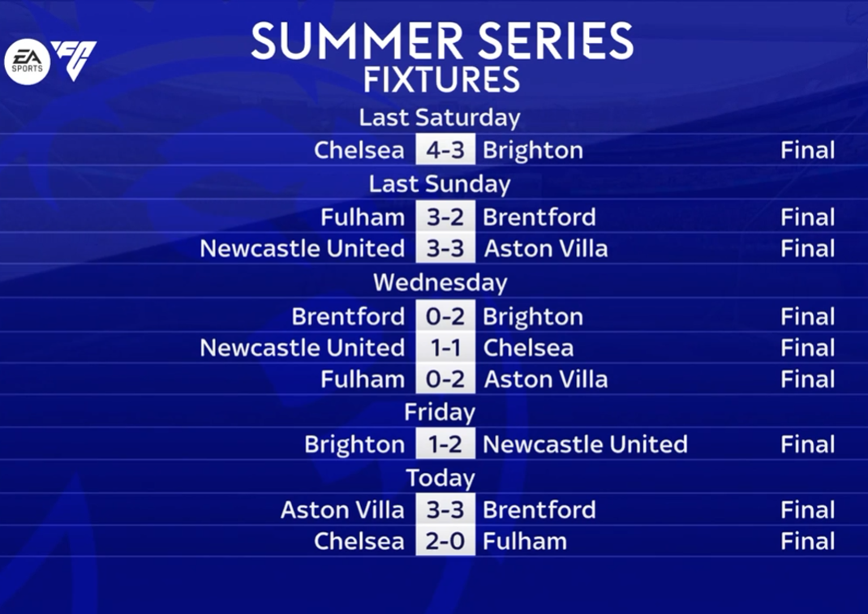Click the Aston Villa 3-3 Brentford score
The height and width of the screenshot is (614, 868).
click(x=445, y=509)
